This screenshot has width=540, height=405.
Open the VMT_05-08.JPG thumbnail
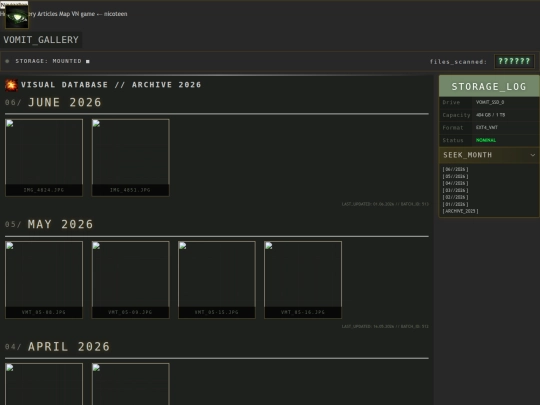pyautogui.click(x=44, y=280)
